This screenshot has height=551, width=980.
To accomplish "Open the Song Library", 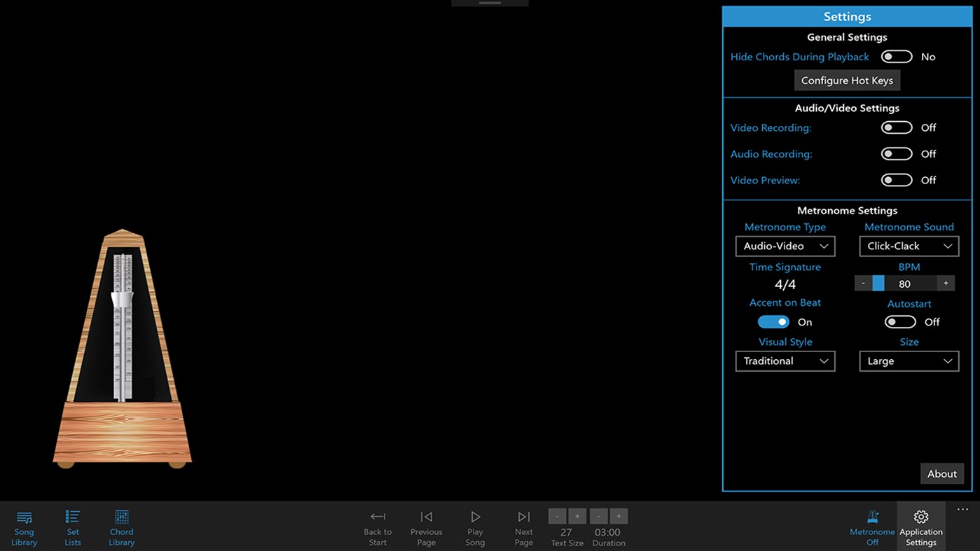I will pos(24,526).
